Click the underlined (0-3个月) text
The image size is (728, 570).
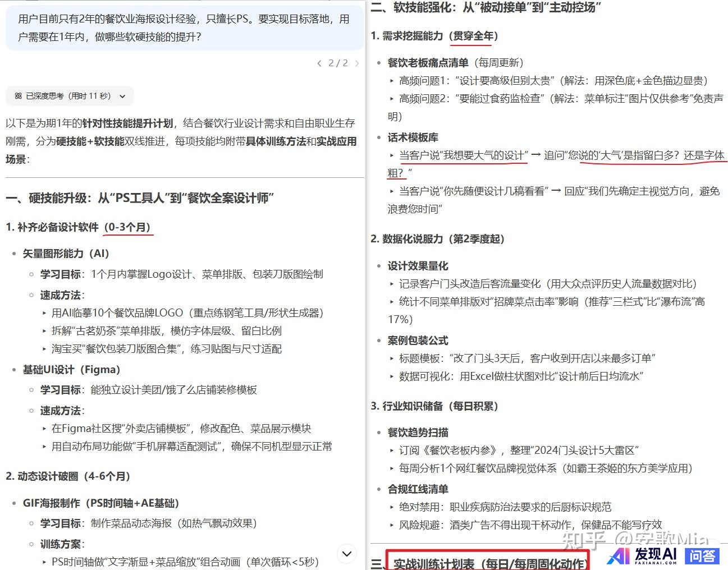point(128,227)
